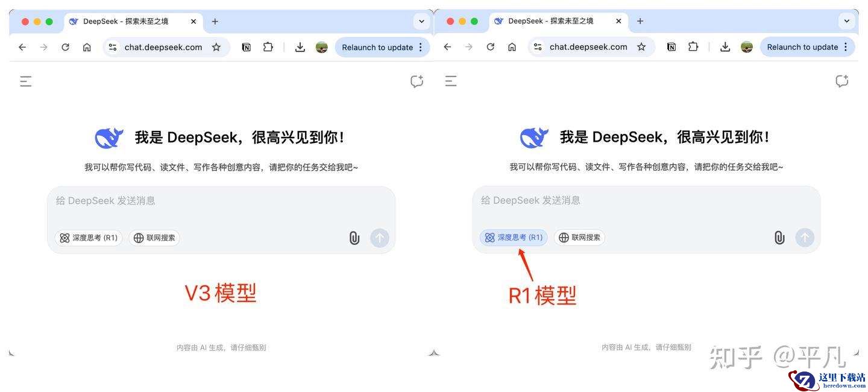
Task: Open downloads in right browser
Action: pyautogui.click(x=725, y=47)
